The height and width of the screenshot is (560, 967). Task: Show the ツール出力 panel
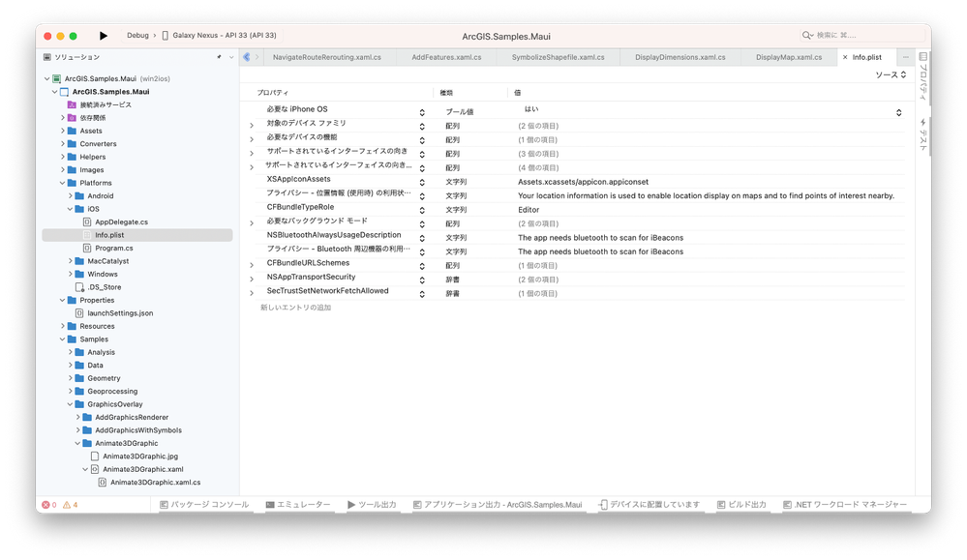click(371, 504)
